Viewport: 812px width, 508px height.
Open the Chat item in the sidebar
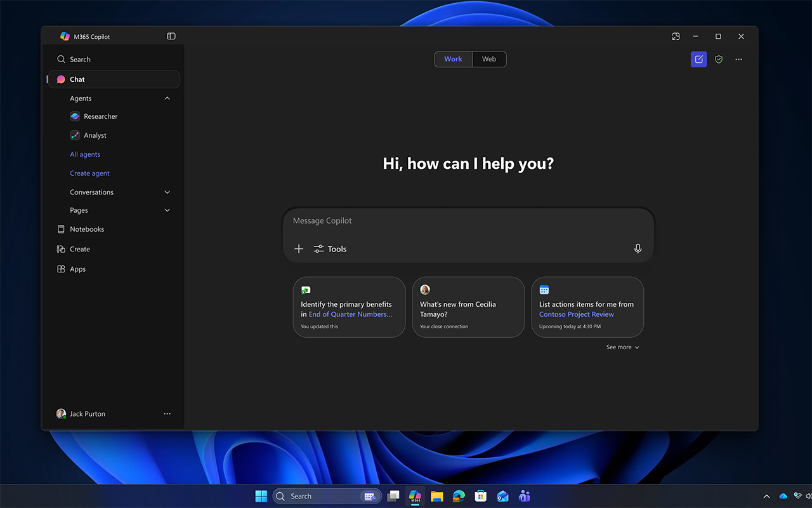[114, 79]
